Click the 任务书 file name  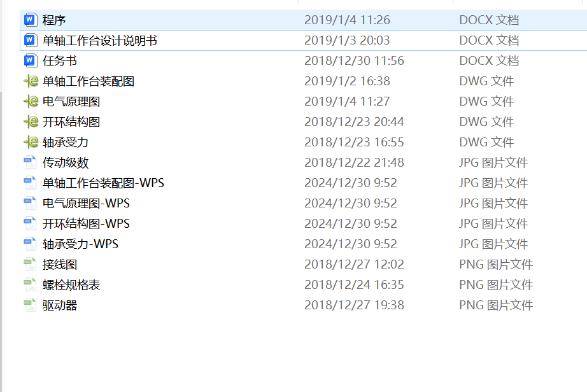point(60,60)
